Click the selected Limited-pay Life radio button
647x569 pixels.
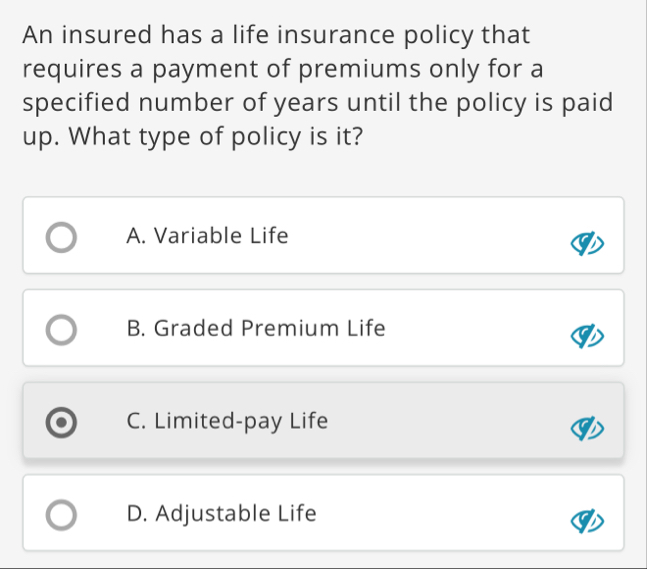tap(62, 424)
